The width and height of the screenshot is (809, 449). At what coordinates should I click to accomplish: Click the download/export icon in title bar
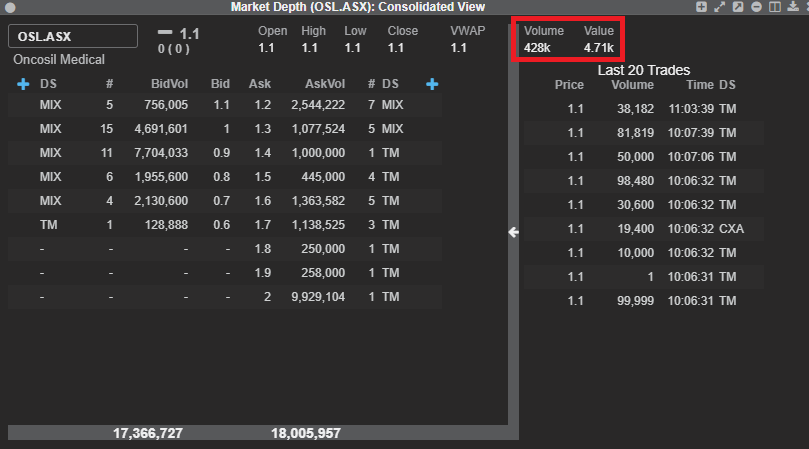click(793, 7)
